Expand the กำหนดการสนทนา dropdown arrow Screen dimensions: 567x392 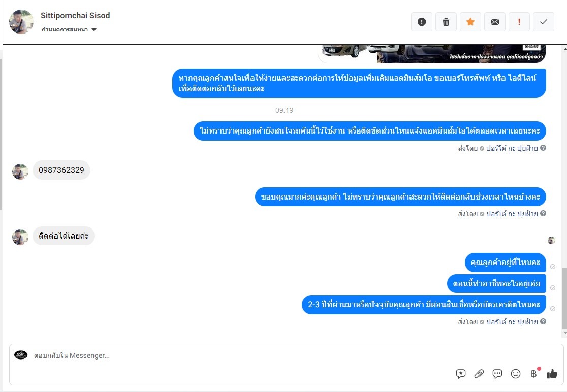click(x=94, y=29)
